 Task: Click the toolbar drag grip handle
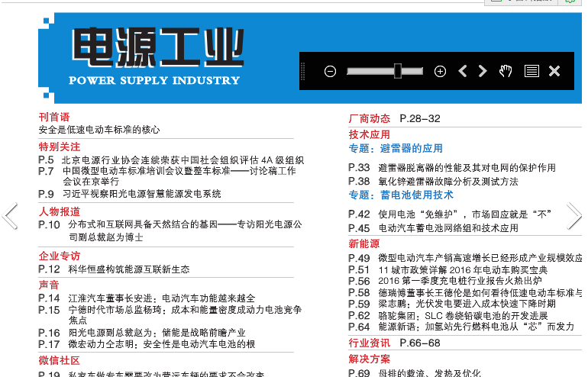(303, 71)
